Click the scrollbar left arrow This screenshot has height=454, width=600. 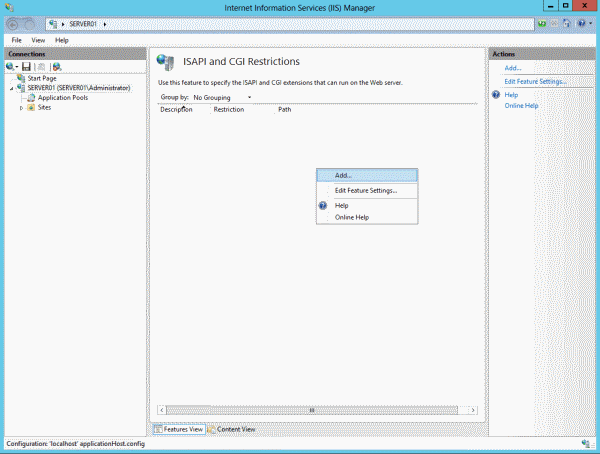[x=162, y=410]
